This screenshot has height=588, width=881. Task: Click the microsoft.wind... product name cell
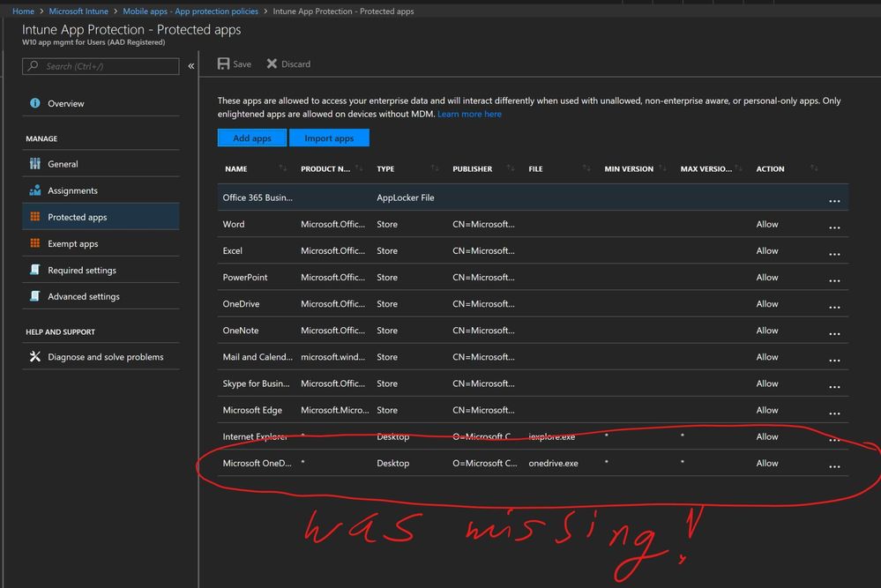click(332, 357)
